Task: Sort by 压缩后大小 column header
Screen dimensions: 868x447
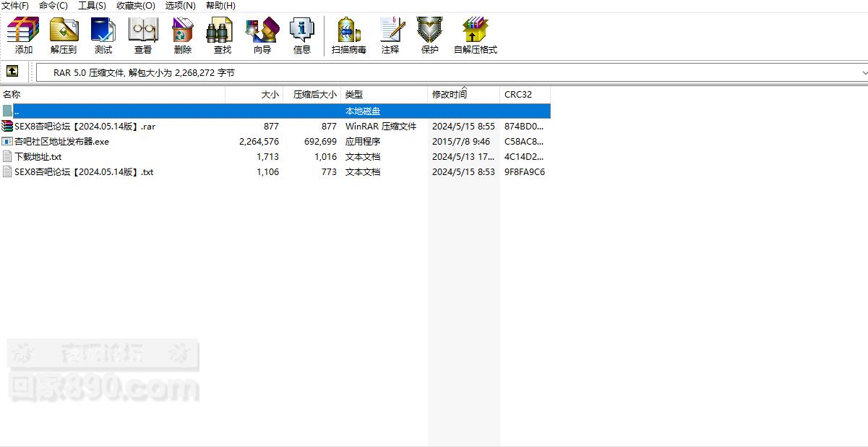Action: (x=312, y=94)
